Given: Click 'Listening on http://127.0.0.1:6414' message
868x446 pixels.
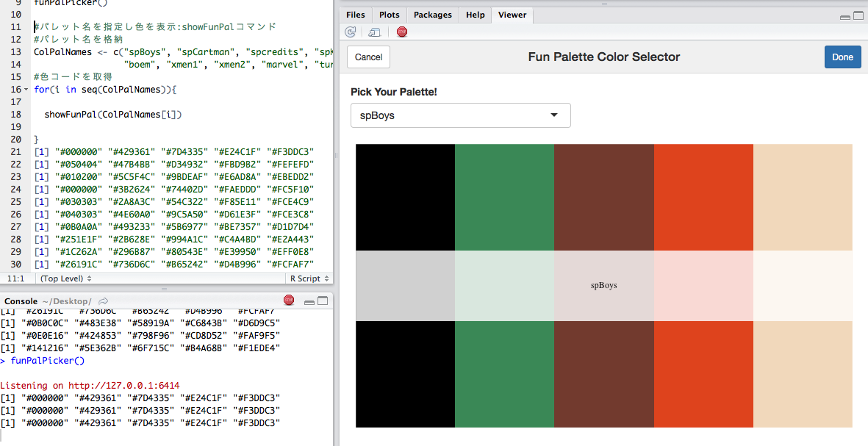Looking at the screenshot, I should (90, 385).
